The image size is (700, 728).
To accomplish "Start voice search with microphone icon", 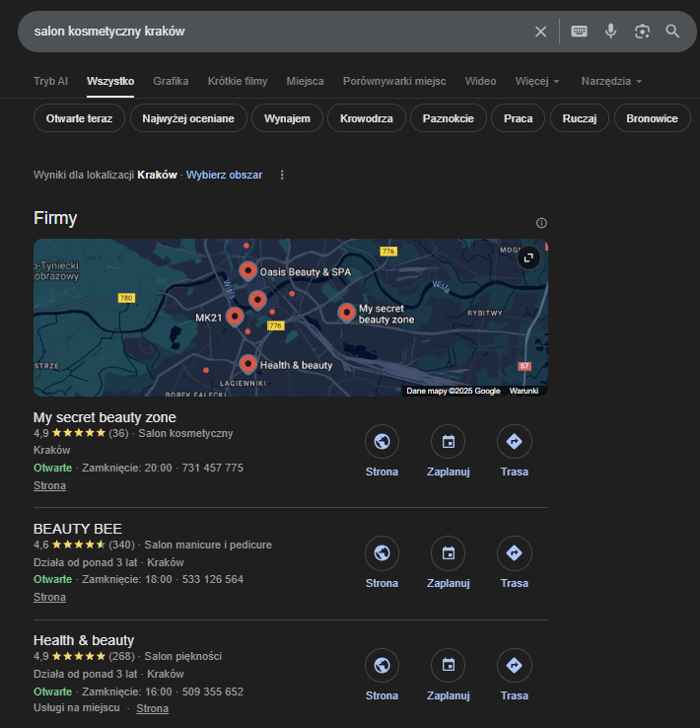I will [x=611, y=32].
